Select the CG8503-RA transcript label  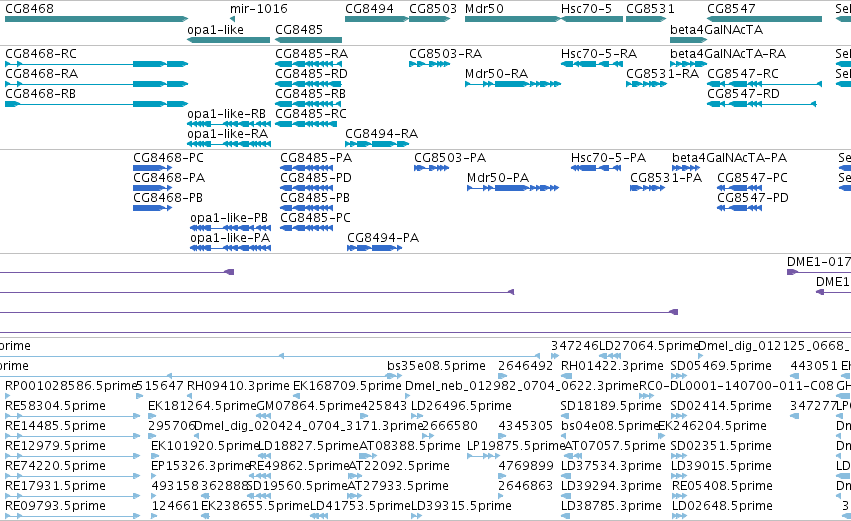(446, 54)
